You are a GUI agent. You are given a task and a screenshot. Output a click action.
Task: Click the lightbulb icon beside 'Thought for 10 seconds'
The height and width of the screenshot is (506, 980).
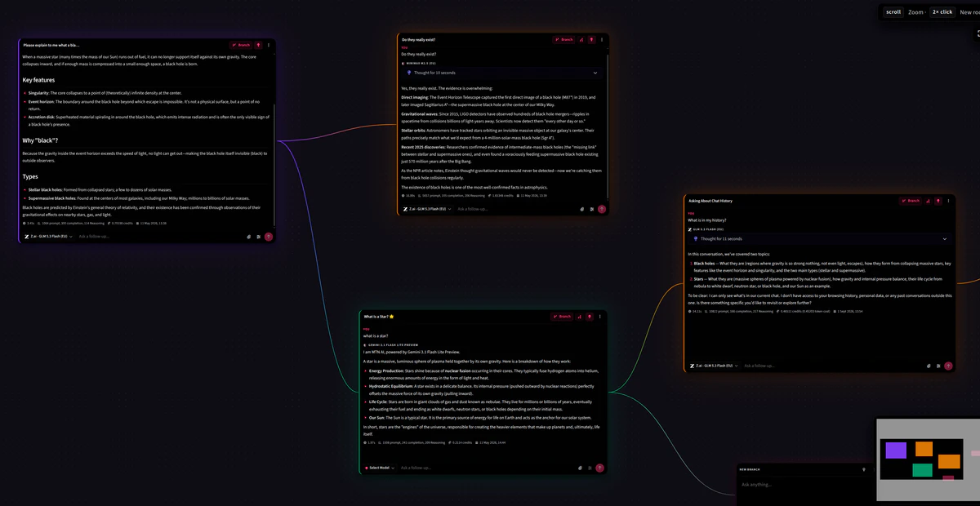coord(410,73)
